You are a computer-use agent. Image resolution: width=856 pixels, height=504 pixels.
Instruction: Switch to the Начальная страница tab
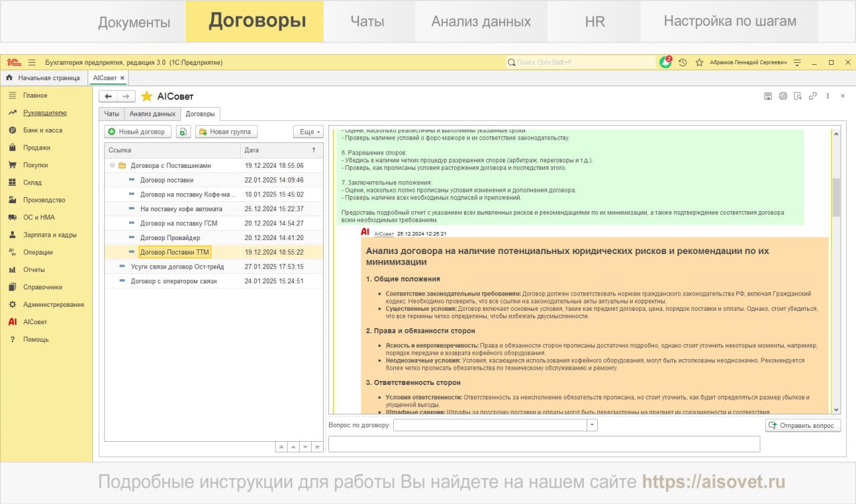tap(43, 78)
